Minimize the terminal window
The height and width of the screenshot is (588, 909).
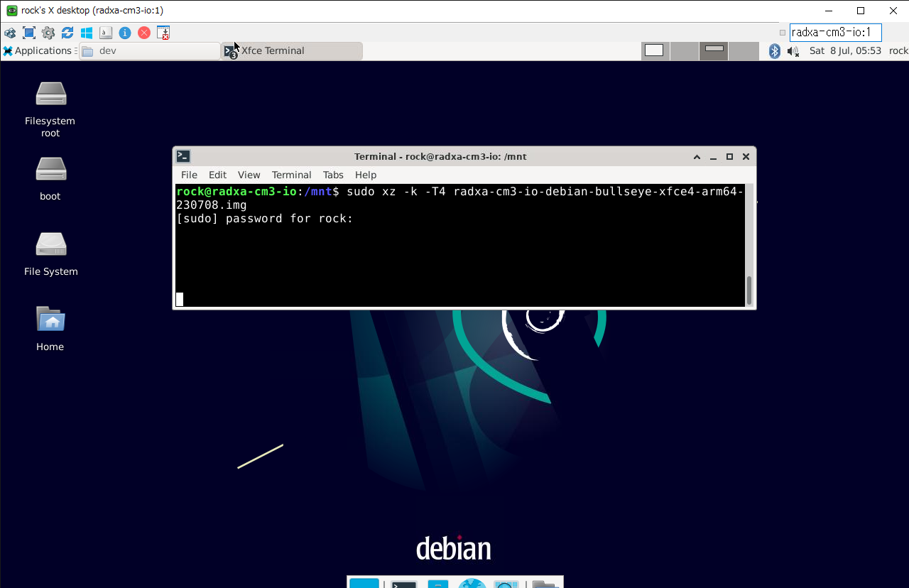click(713, 157)
